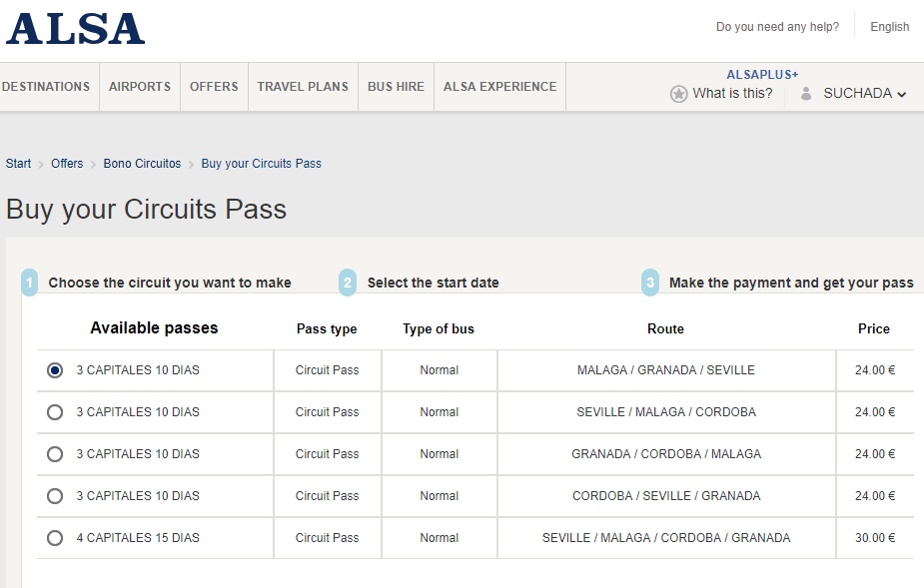Click the ALSA logo
Viewport: 924px width, 588px height.
(x=75, y=29)
